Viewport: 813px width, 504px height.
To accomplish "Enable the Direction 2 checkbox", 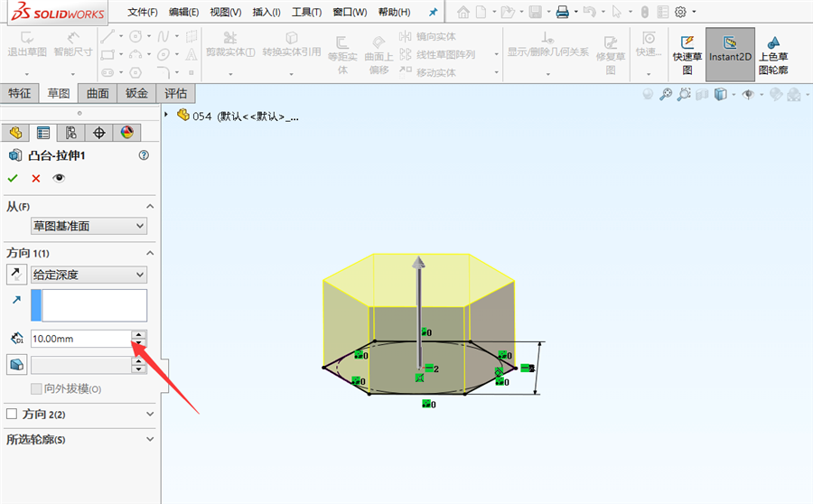I will 12,414.
